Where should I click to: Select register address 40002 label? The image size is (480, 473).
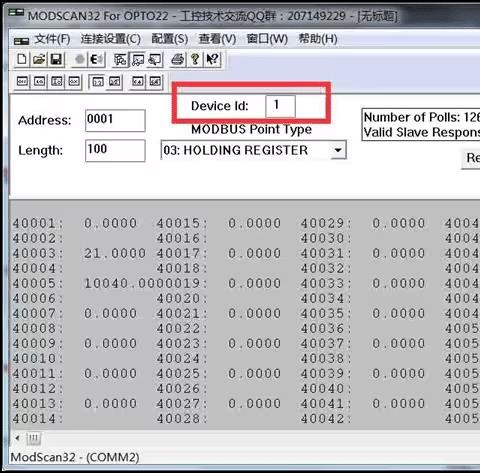click(38, 238)
